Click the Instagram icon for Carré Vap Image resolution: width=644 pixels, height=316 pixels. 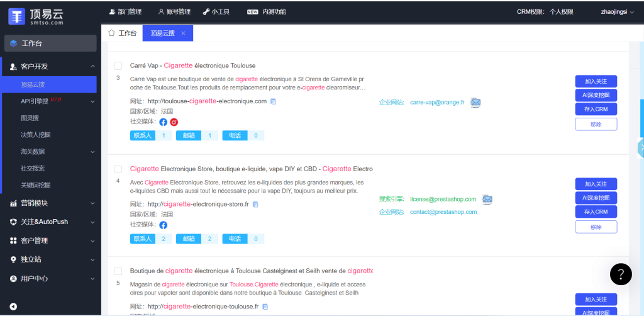(x=174, y=122)
